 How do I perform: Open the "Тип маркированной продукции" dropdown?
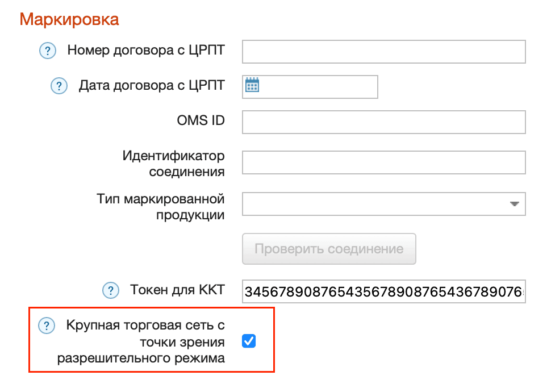coord(383,204)
